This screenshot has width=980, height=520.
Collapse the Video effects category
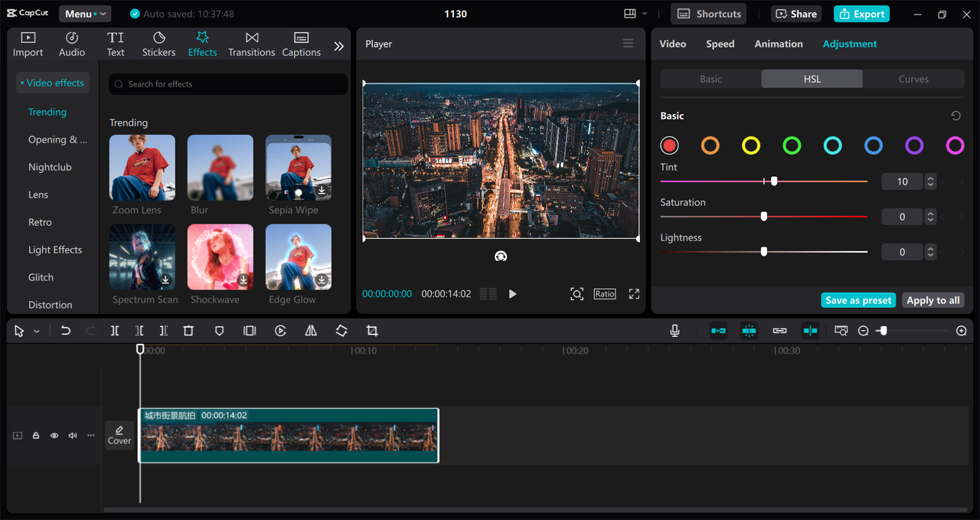coord(52,83)
